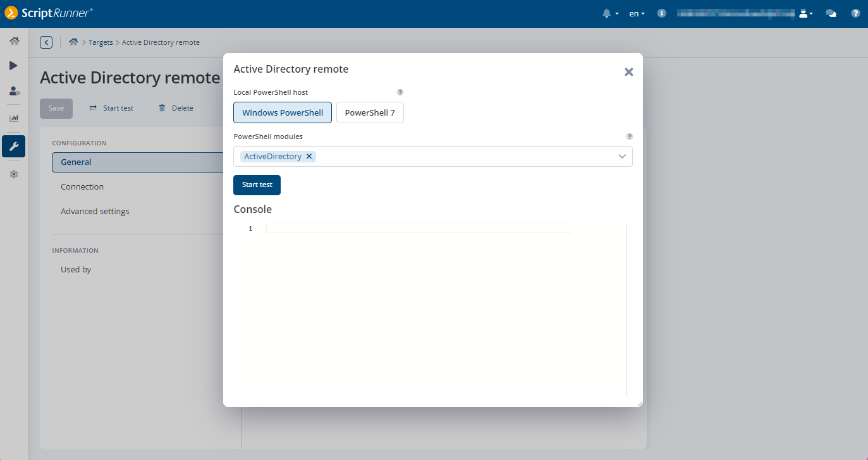Show help for PowerShell modules

(629, 136)
